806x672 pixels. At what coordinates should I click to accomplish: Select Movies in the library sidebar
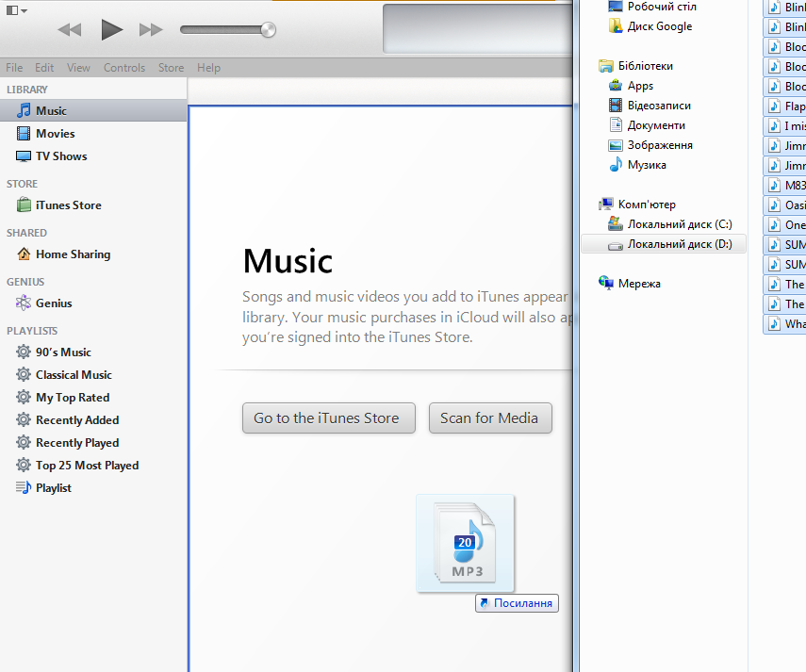coord(55,134)
